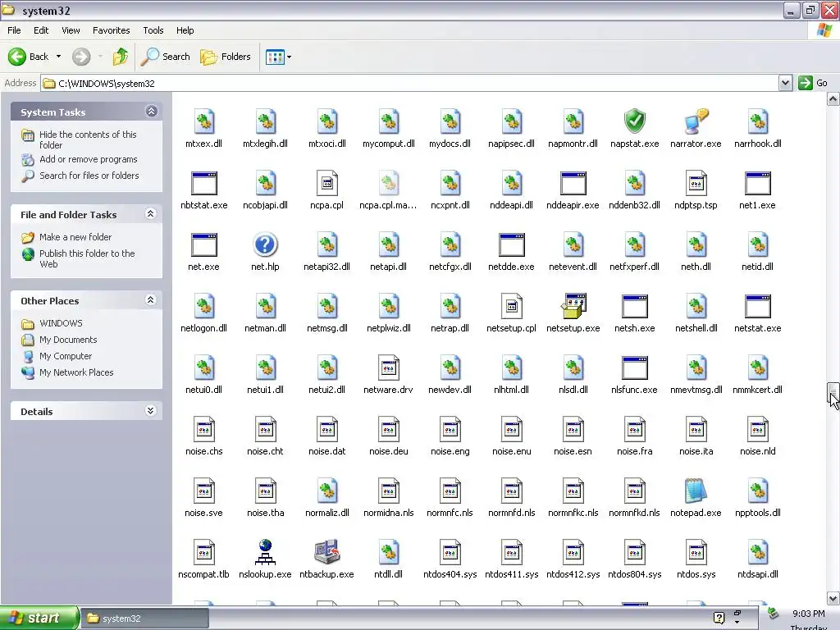Select the narrator.exe icon

click(x=696, y=121)
